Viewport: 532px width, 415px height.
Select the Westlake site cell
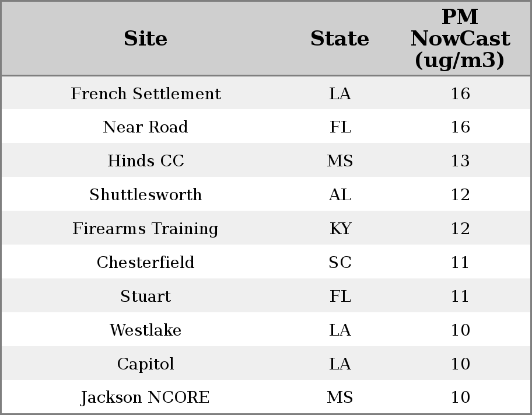(x=146, y=330)
